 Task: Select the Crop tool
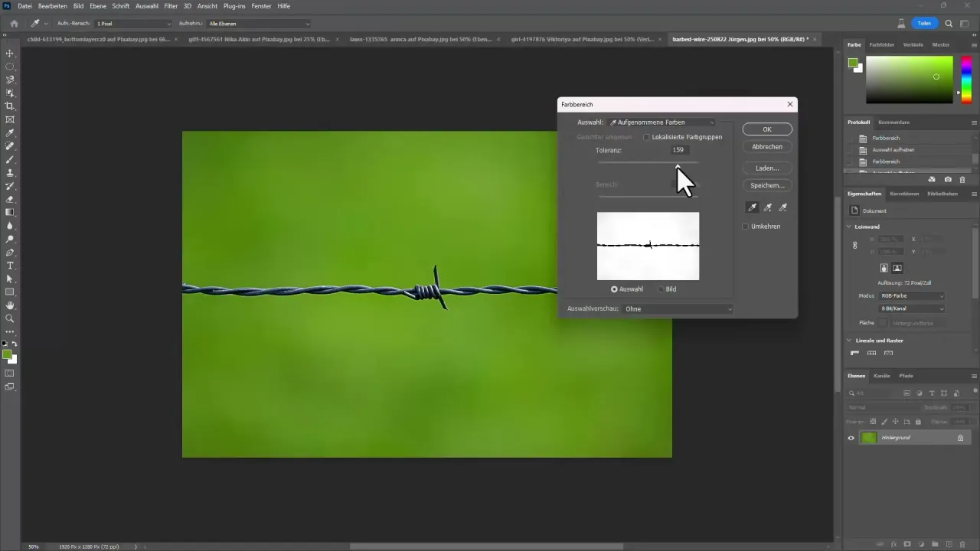click(x=10, y=103)
